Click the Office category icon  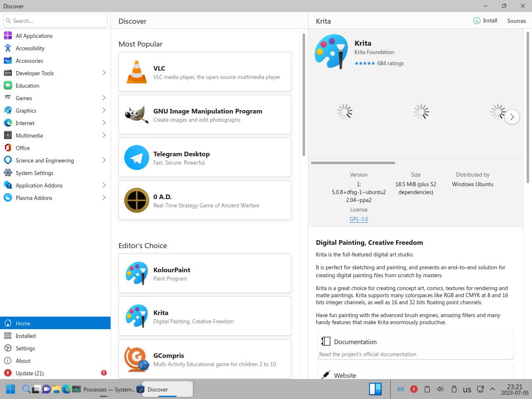pos(8,148)
